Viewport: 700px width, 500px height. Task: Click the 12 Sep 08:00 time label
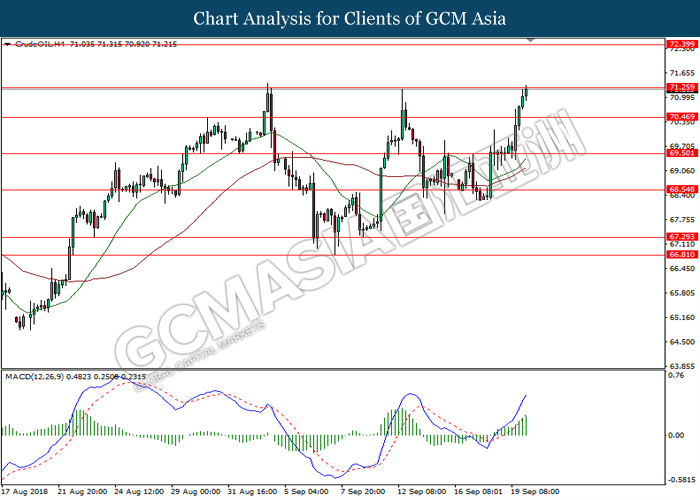422,492
